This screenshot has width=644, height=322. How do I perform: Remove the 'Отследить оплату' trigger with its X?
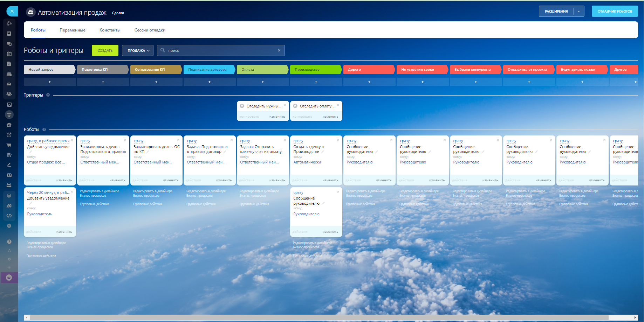[x=338, y=105]
